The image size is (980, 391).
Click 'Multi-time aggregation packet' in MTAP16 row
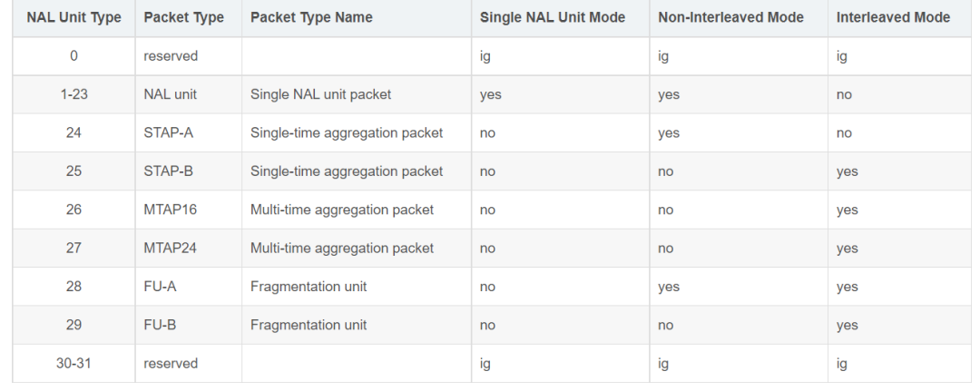[342, 210]
